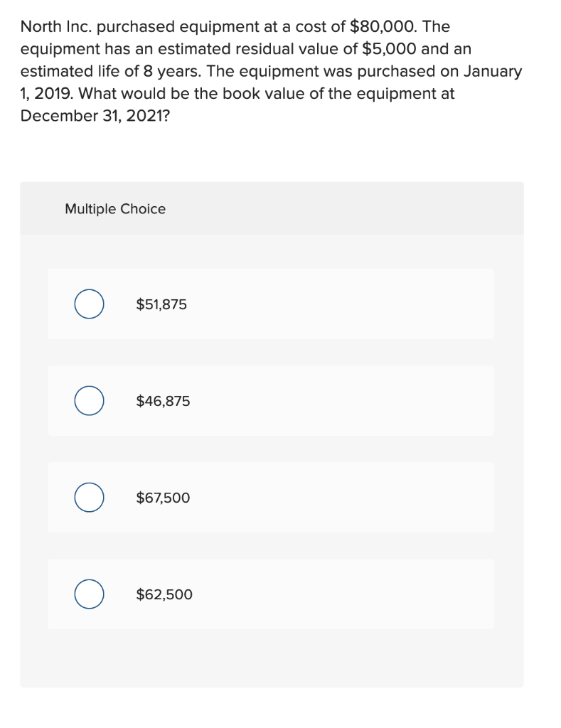
Task: Select the radio button for $67,500
Action: tap(88, 498)
